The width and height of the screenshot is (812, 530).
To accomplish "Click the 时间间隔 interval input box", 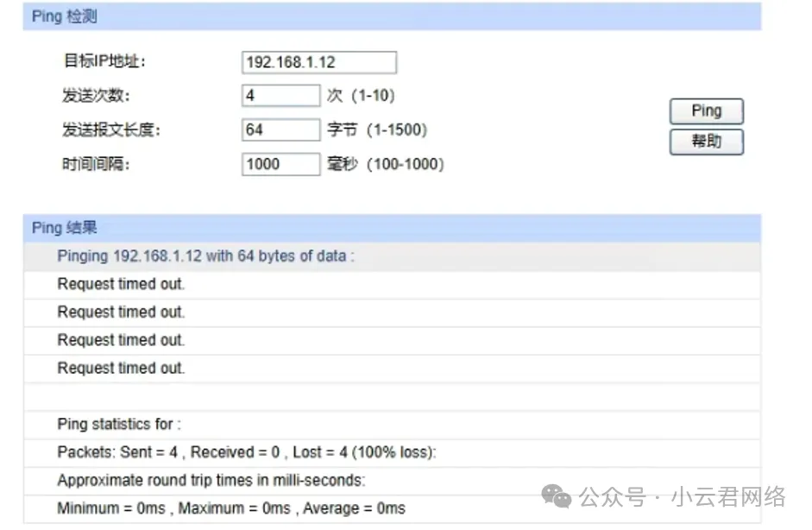I will (x=280, y=164).
